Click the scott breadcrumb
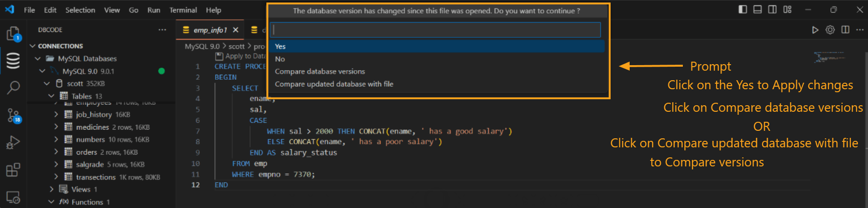868x208 pixels. coord(236,46)
